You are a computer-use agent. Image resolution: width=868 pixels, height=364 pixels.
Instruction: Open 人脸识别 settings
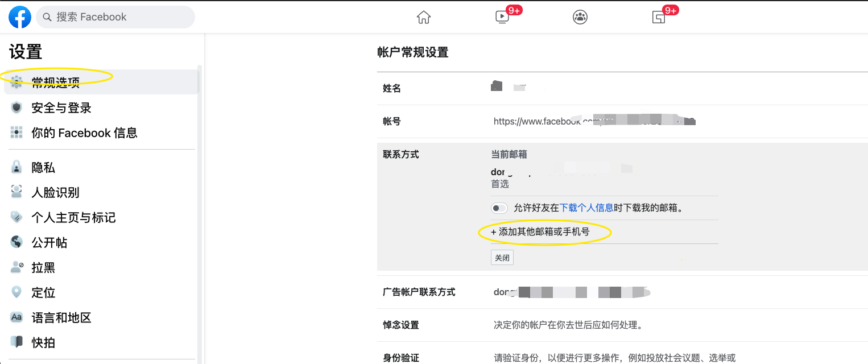tap(102, 192)
